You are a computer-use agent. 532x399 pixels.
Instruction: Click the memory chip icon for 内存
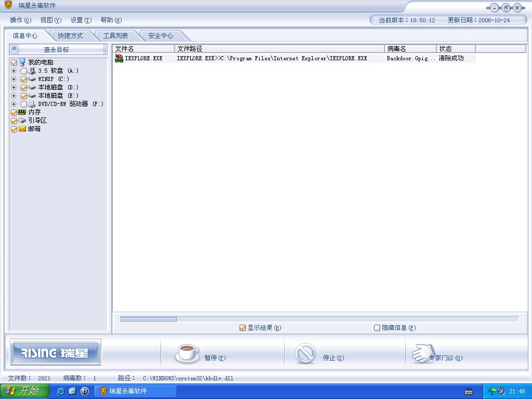pos(22,112)
